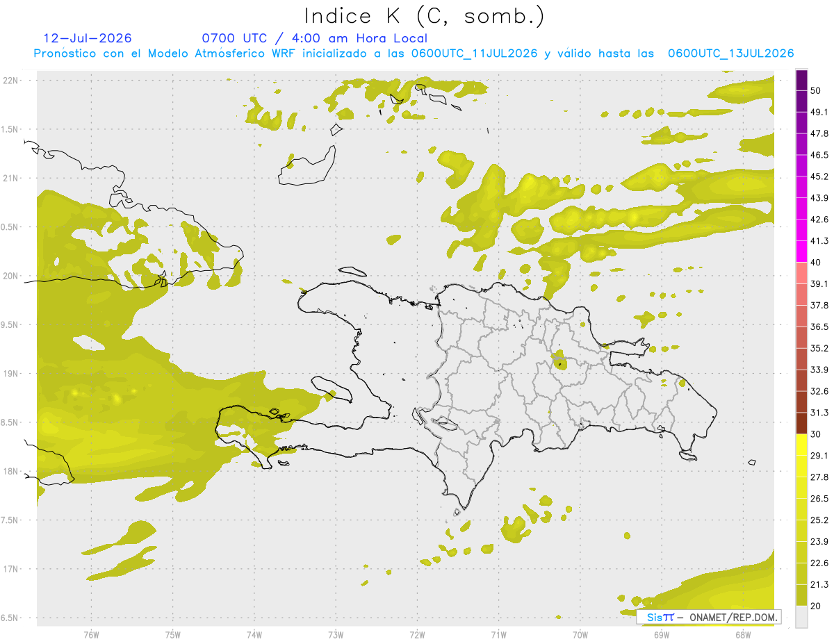Click the dark purple colorbar band above 50

[x=801, y=80]
